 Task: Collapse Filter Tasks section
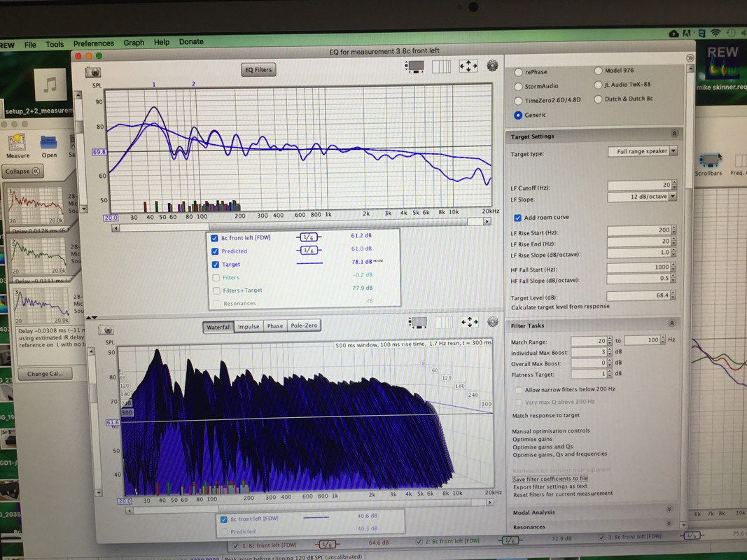(671, 323)
